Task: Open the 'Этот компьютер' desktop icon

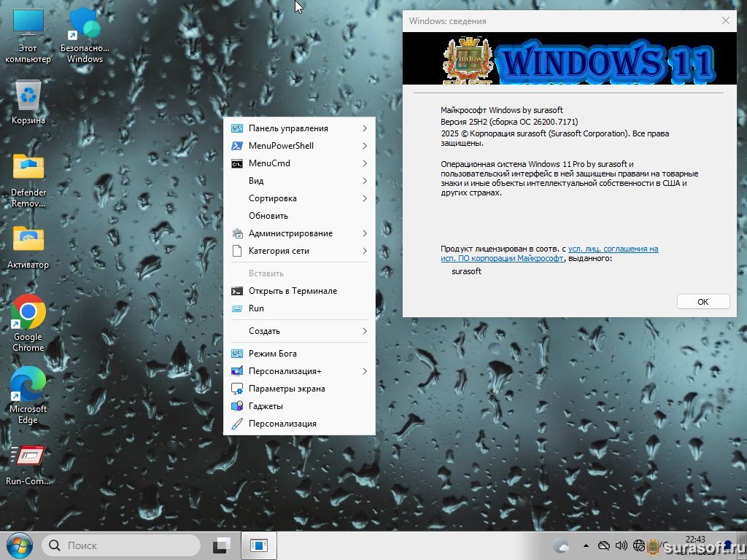Action: coord(28,36)
